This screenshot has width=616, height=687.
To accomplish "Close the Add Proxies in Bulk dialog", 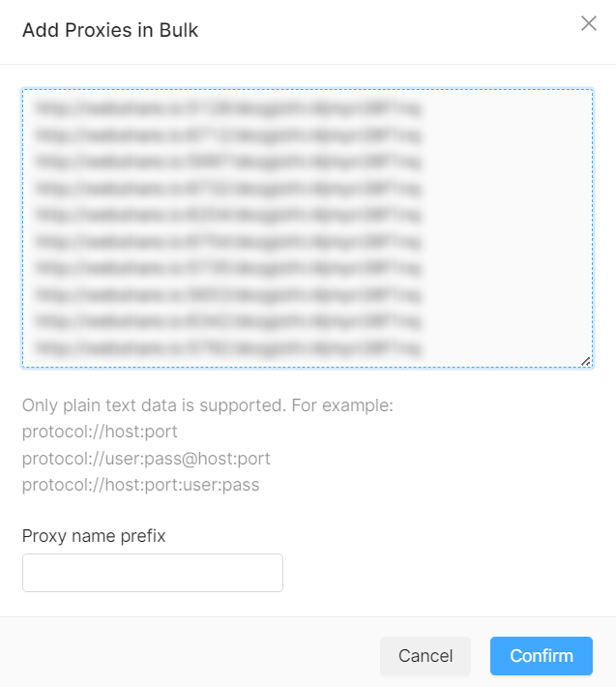I will pyautogui.click(x=589, y=23).
